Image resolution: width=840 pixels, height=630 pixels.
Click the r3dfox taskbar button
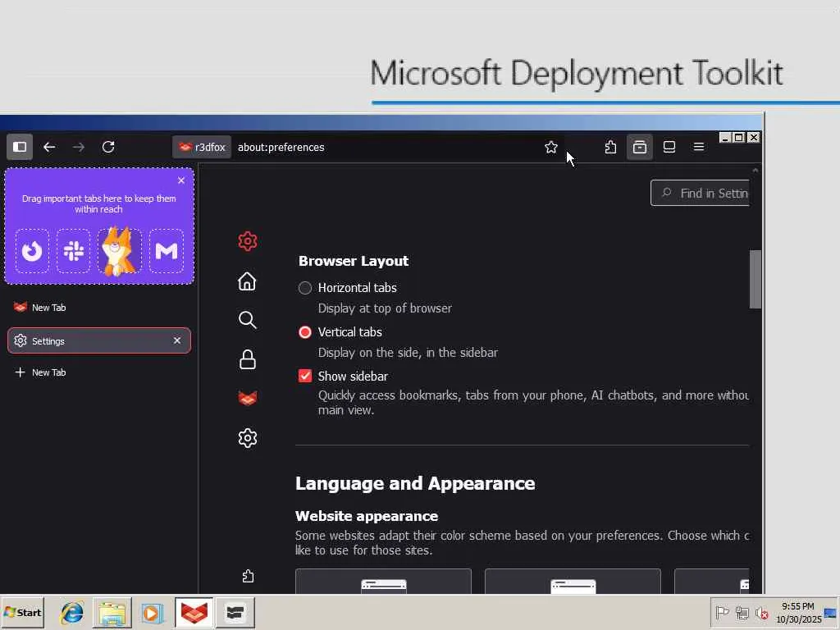tap(194, 613)
